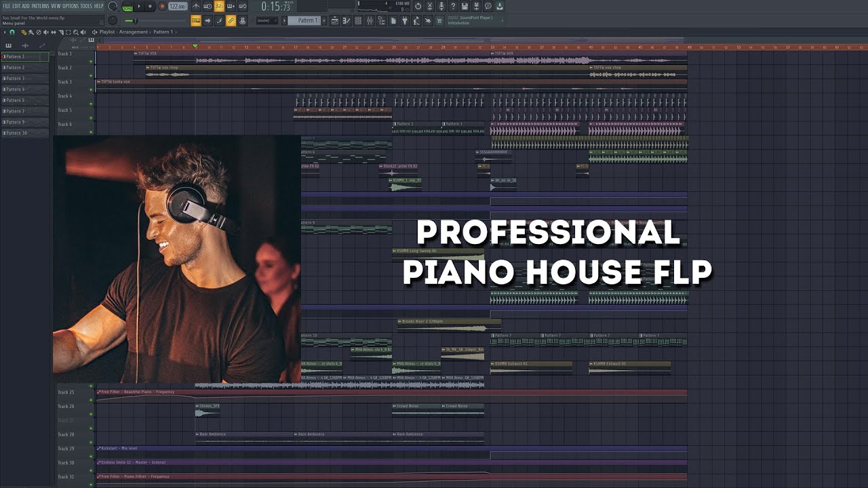
Task: Open the HELP menu
Action: [x=98, y=6]
